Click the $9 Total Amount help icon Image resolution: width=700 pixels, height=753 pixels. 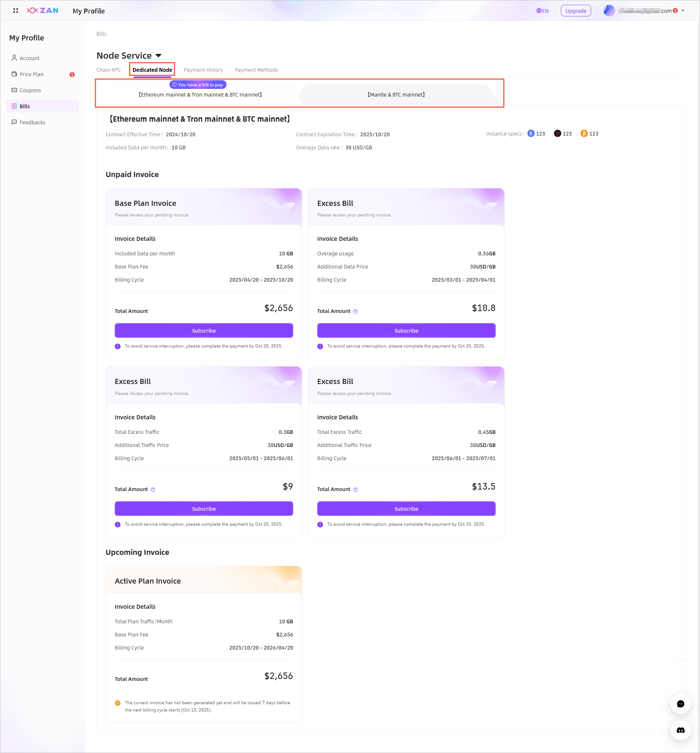(153, 489)
